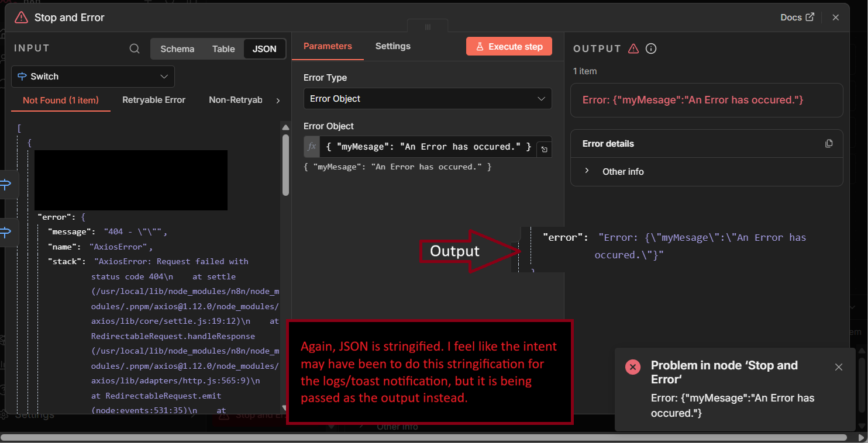Click the Input panel scrollbar up arrow
The width and height of the screenshot is (868, 443).
point(285,127)
